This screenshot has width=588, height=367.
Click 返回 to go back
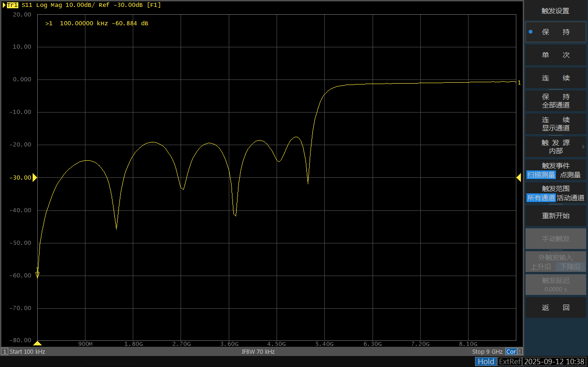556,308
